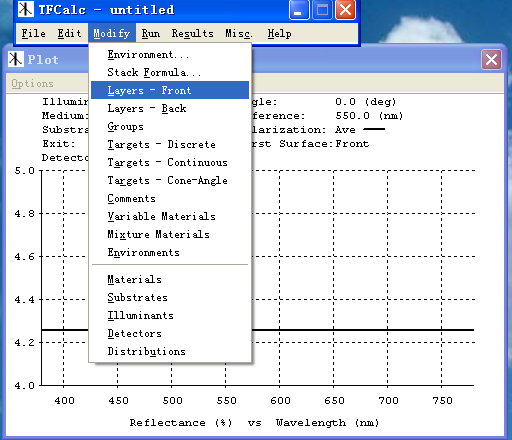Select Variable Materials entry
Image resolution: width=512 pixels, height=440 pixels.
point(170,216)
